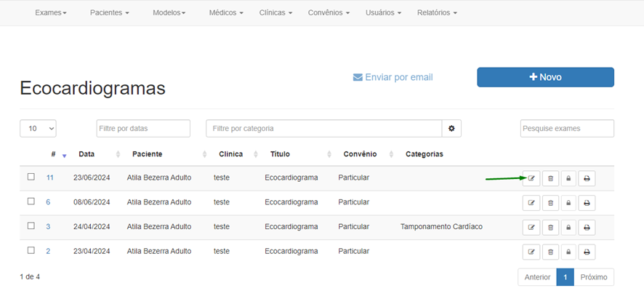Delete exam 11 using trash icon
Viewport: 644px width, 299px height.
point(550,178)
